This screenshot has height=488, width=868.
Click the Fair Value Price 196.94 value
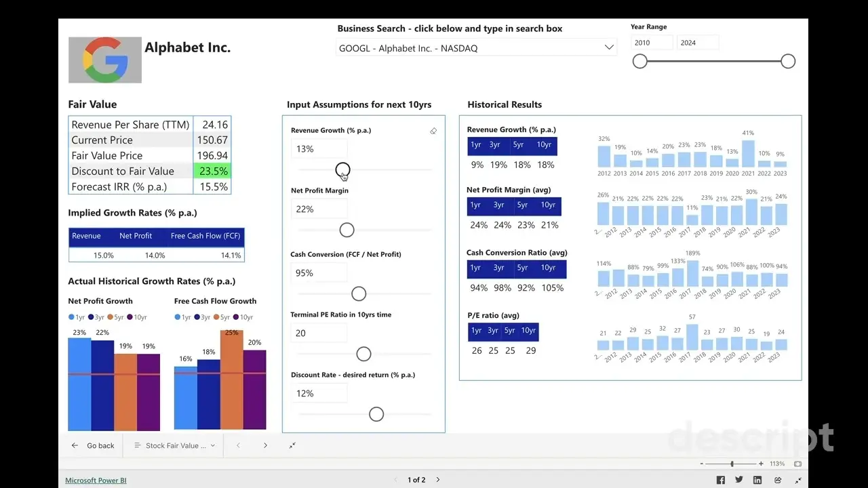[x=212, y=156]
